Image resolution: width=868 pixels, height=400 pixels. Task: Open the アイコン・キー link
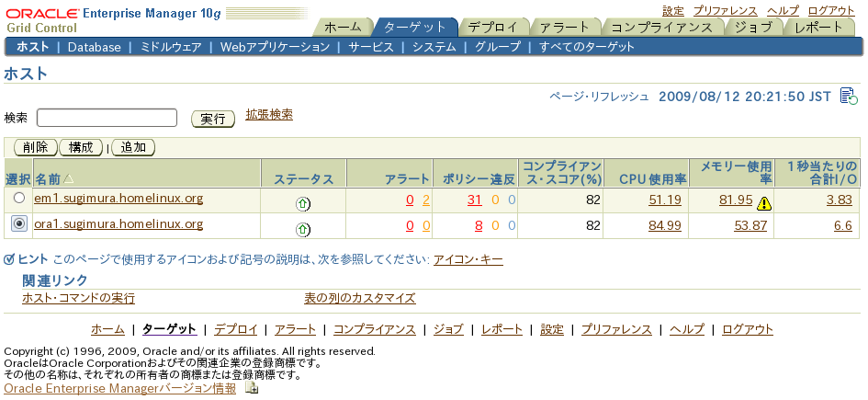468,259
